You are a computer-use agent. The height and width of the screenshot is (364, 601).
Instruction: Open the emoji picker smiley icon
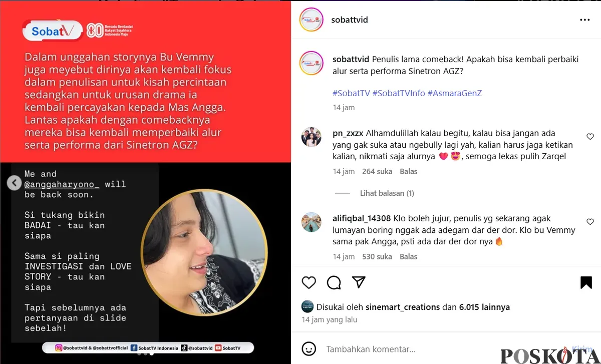coord(309,349)
